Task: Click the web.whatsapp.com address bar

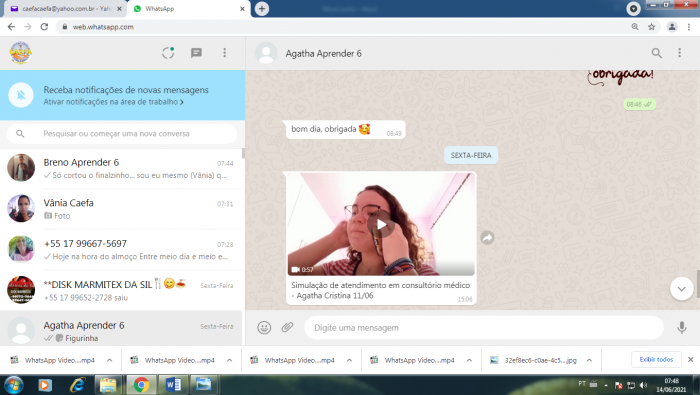Action: 344,27
